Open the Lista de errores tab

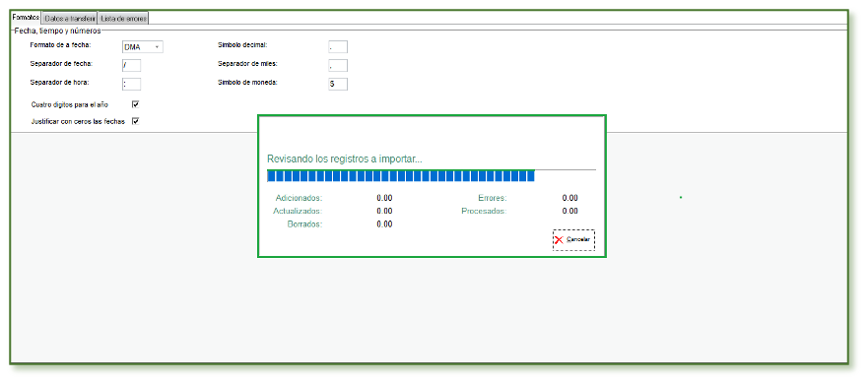(123, 19)
